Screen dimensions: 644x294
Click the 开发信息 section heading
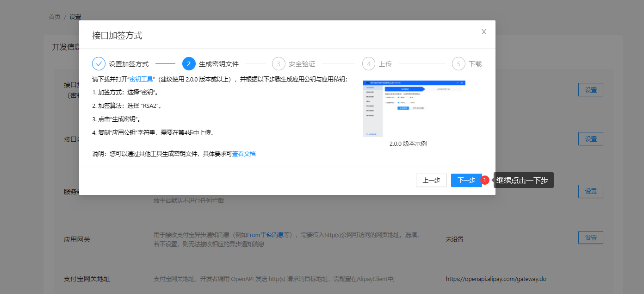(x=66, y=47)
